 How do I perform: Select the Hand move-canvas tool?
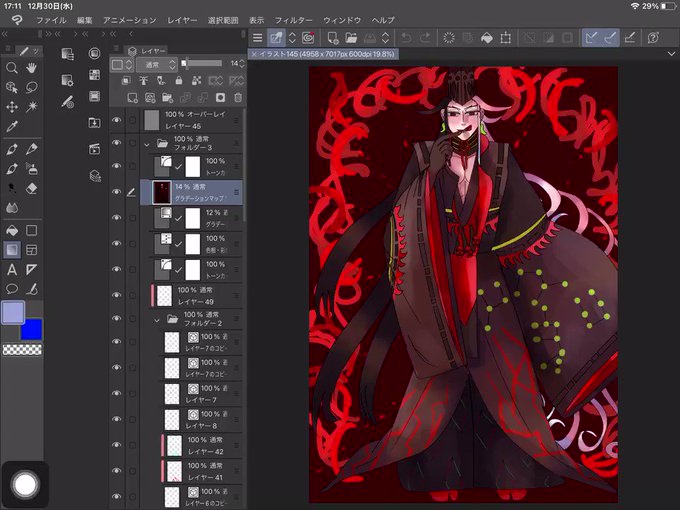31,68
